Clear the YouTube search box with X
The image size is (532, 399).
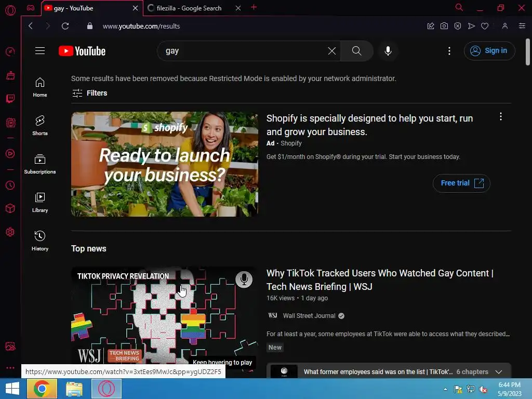(x=332, y=51)
